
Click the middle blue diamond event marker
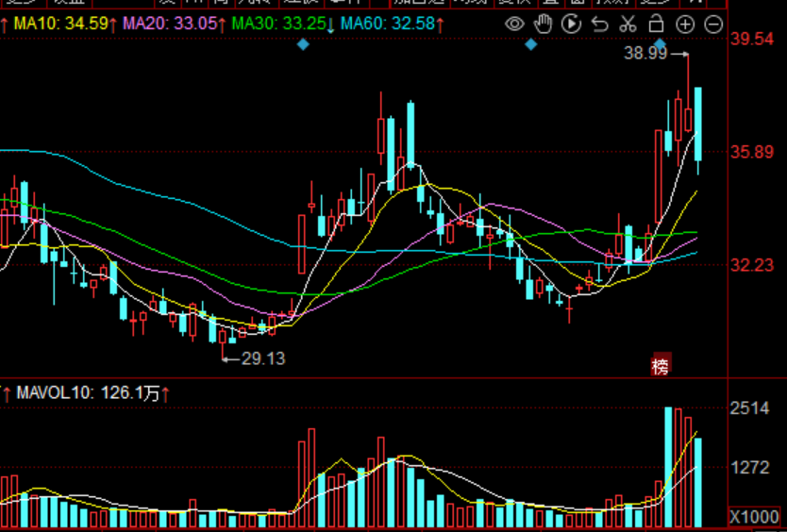point(531,44)
